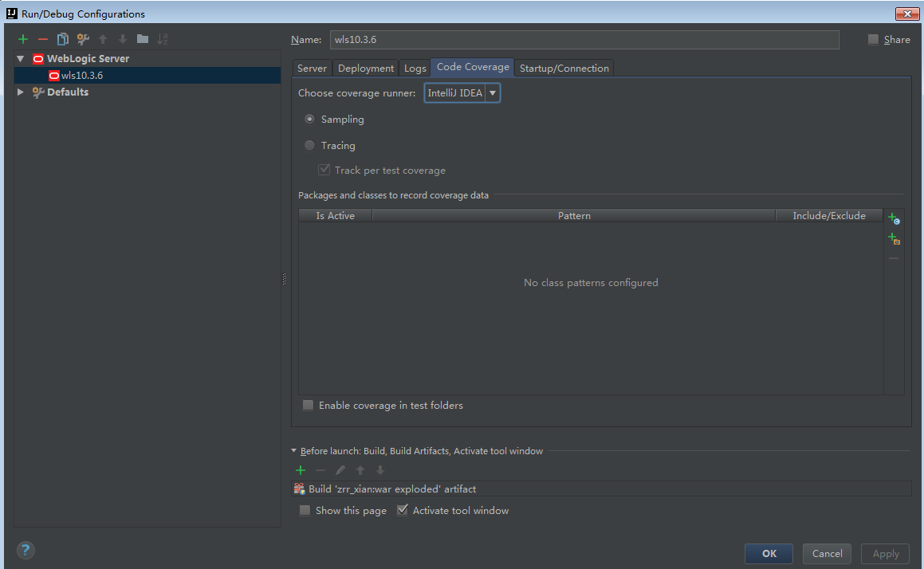
Task: Select Defaults label in tree
Action: [68, 92]
